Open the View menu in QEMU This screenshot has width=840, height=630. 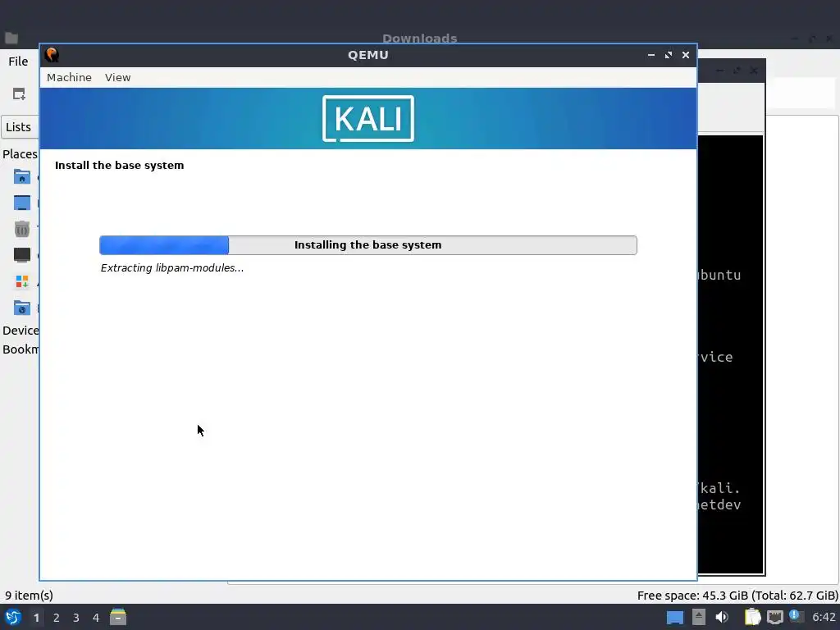118,77
